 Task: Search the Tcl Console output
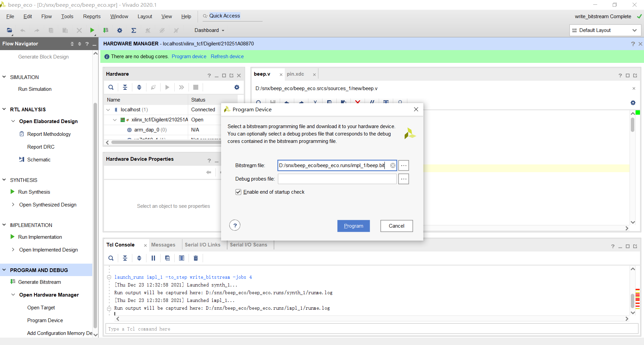pos(111,258)
